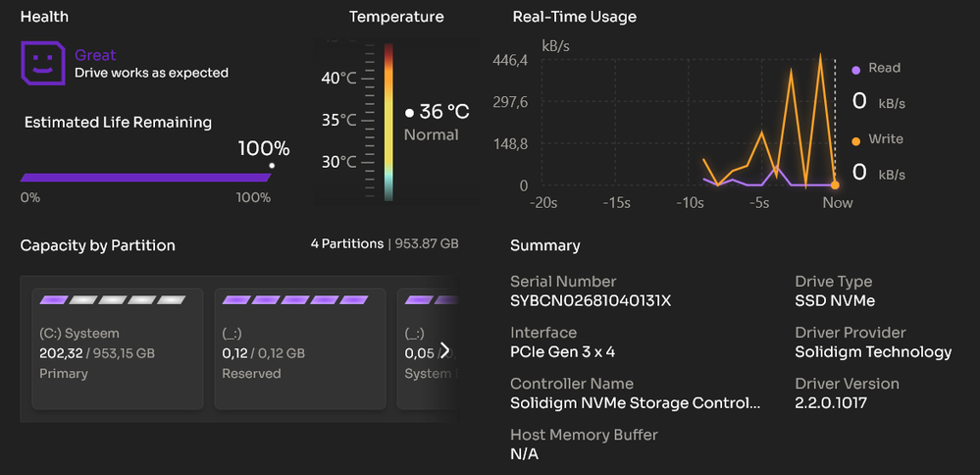Click the orange Now marker on the usage graph
The height and width of the screenshot is (475, 980).
tap(835, 185)
